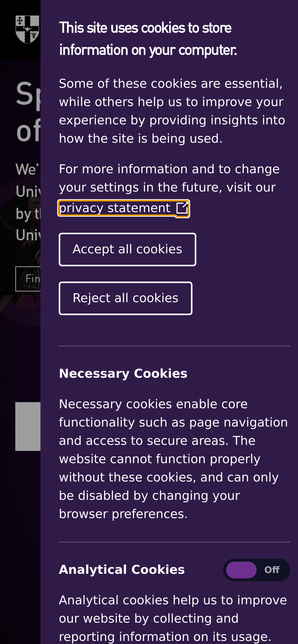The image size is (298, 644).
Task: Click the purple knob of Analytical toggle
Action: pos(241,570)
